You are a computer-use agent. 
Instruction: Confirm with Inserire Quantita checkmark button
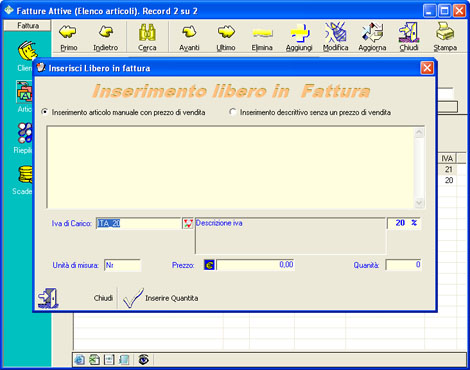point(161,298)
